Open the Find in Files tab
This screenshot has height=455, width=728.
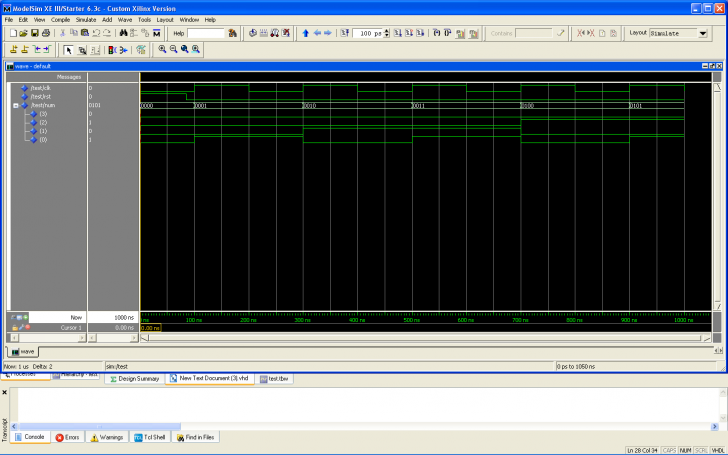point(195,437)
